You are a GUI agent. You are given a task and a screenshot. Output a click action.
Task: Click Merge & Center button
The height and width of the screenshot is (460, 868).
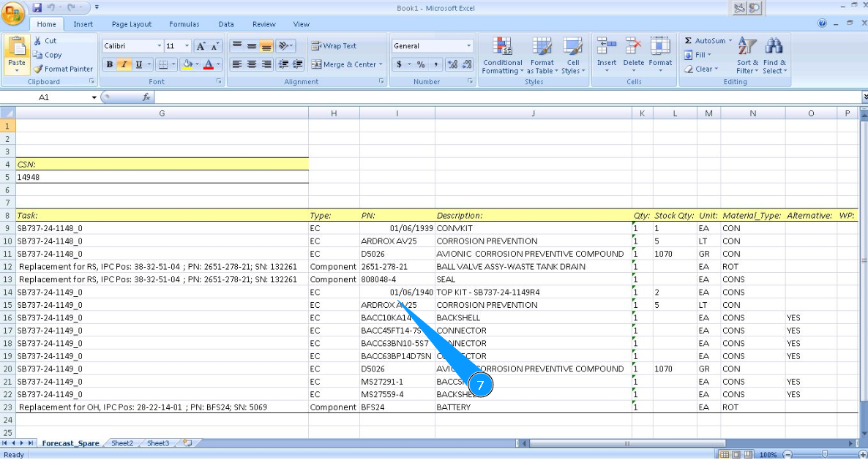344,64
